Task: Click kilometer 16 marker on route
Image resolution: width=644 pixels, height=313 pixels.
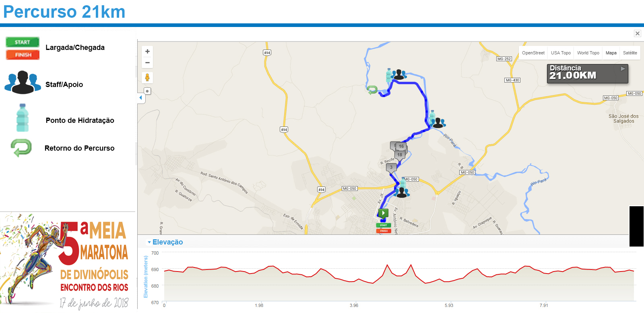Action: click(401, 147)
